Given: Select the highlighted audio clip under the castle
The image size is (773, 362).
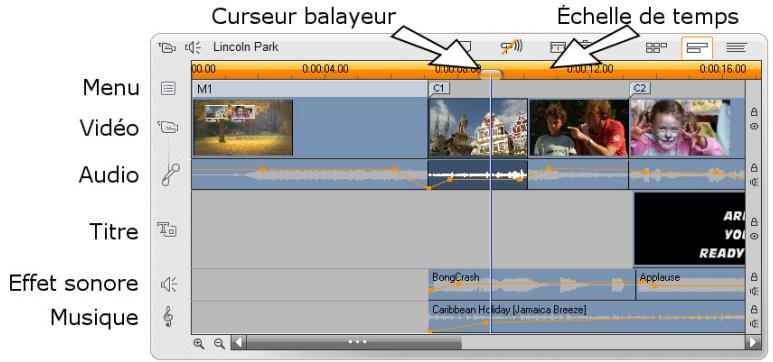Looking at the screenshot, I should 478,175.
